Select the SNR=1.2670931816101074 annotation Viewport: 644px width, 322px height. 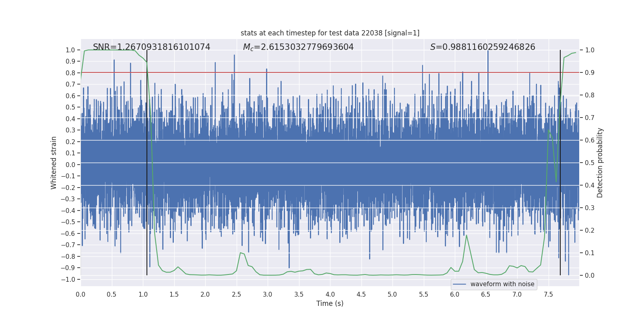pyautogui.click(x=151, y=47)
